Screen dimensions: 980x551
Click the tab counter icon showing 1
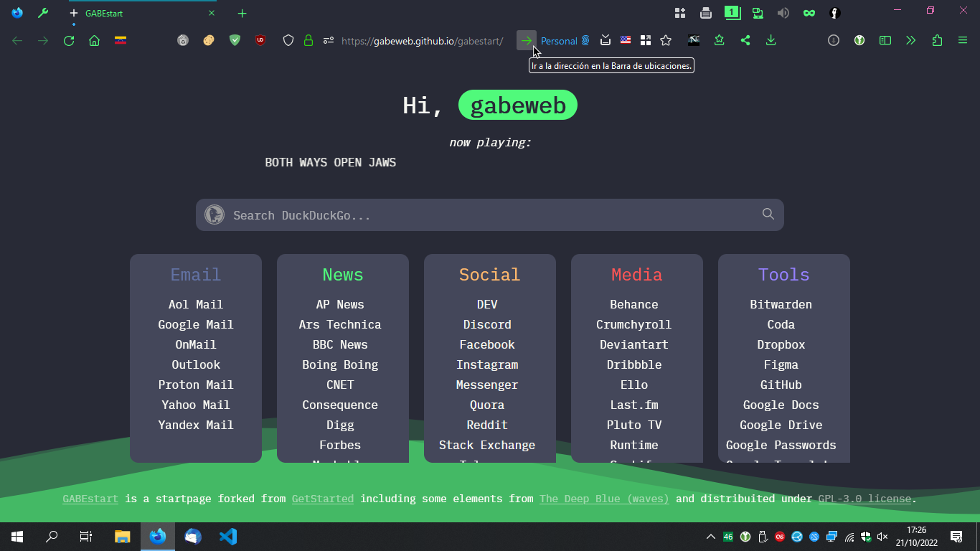coord(732,12)
